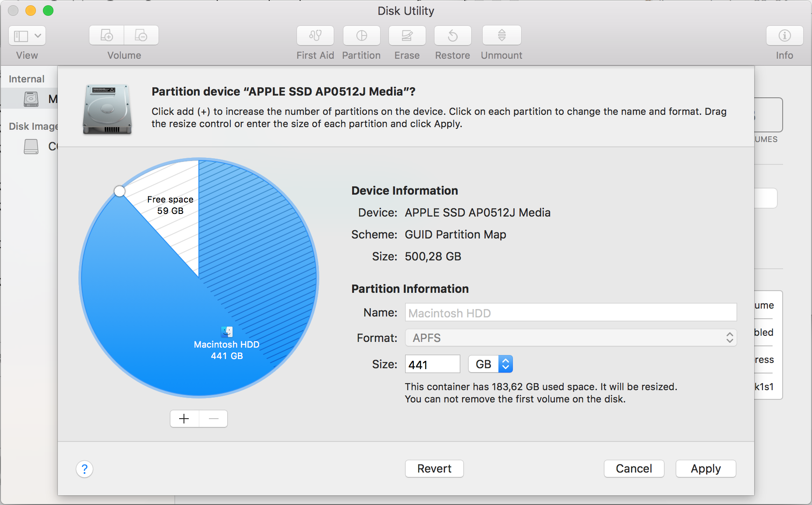This screenshot has height=505, width=812.
Task: Click the green zoom window button
Action: coord(48,11)
